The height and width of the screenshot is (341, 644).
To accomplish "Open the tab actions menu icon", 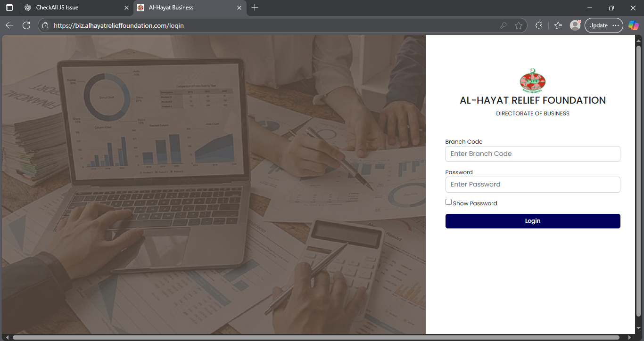I will [9, 8].
